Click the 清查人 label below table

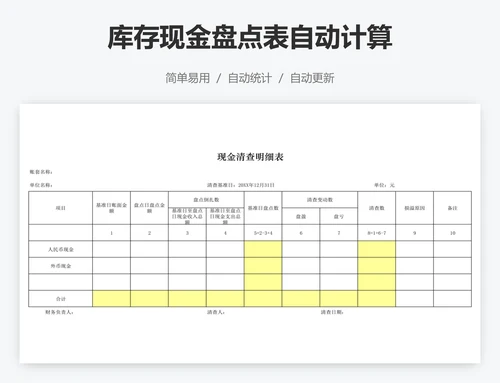(216, 312)
